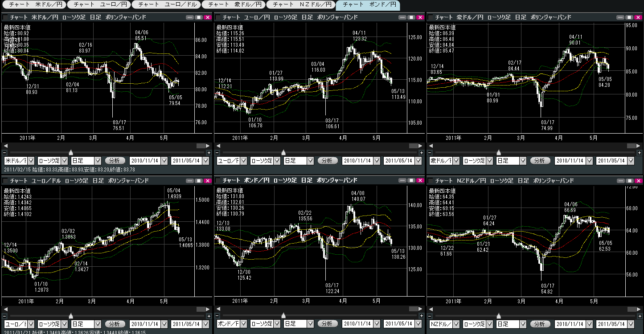The image size is (644, 334).
Task: Use the minus zoom icon in 豪ドル/円 chart
Action: tap(430, 153)
